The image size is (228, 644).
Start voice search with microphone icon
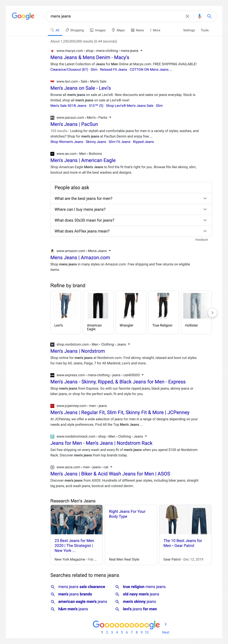tap(199, 16)
